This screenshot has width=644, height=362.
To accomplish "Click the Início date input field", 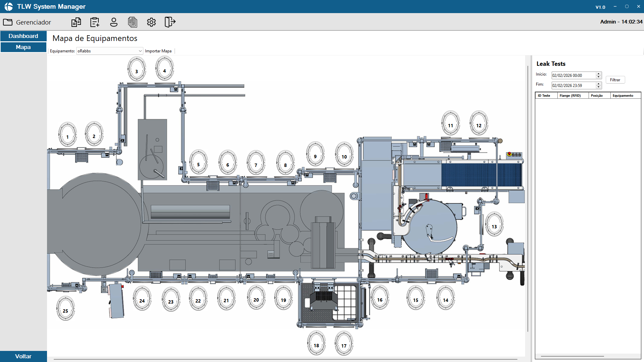I will pyautogui.click(x=573, y=76).
